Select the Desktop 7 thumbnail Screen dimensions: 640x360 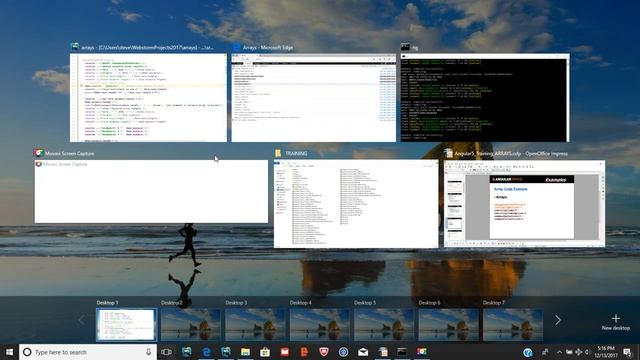pyautogui.click(x=513, y=324)
